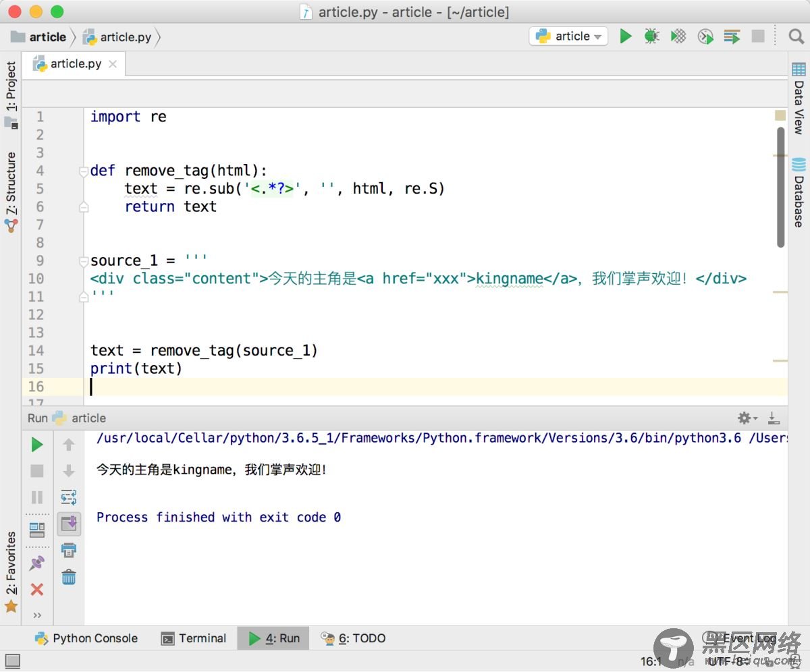
Task: Start debugging with the bug icon
Action: click(x=651, y=36)
